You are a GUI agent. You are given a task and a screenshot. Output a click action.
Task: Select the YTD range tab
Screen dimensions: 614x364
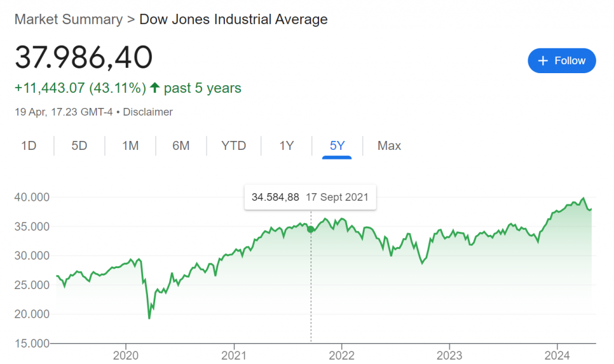(234, 146)
